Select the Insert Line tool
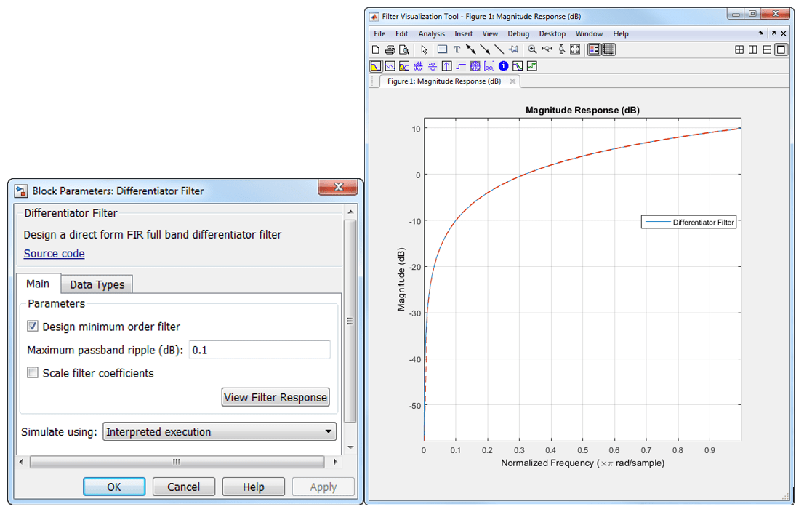This screenshot has width=812, height=512. pos(499,49)
